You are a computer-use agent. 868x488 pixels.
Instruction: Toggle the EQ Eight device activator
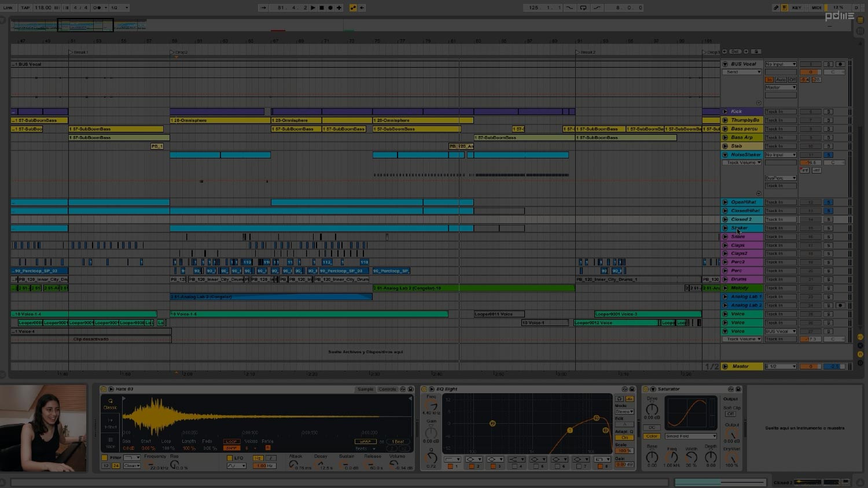424,389
